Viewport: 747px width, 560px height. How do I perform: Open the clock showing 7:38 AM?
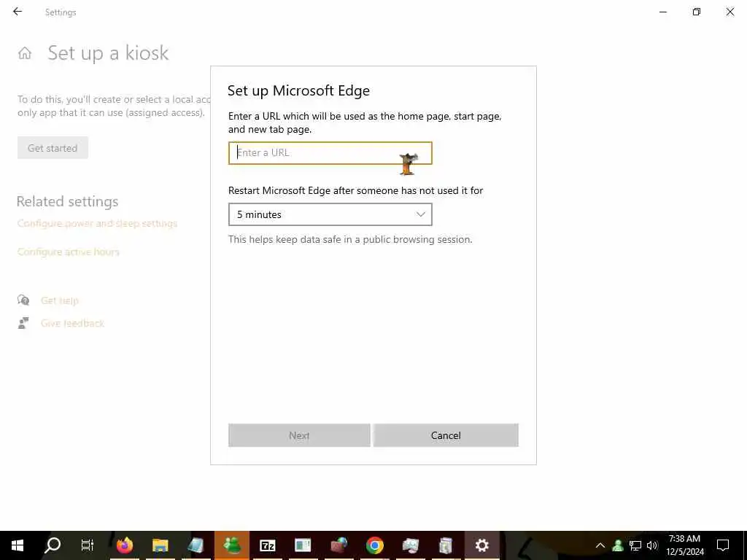point(684,545)
